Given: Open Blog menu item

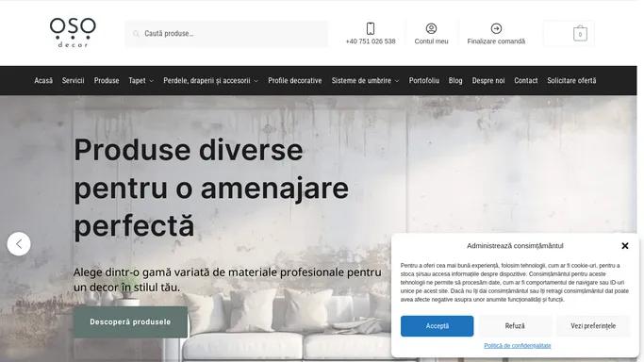Looking at the screenshot, I should click(x=455, y=80).
